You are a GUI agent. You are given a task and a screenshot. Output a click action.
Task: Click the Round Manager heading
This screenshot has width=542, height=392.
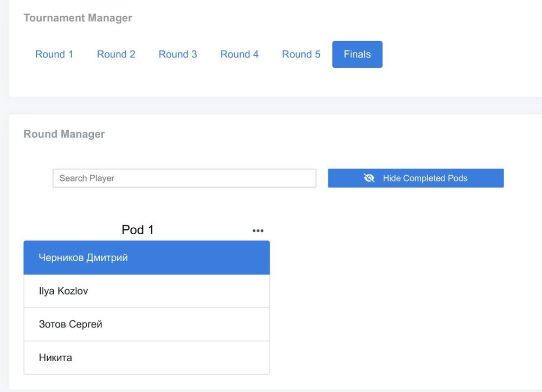64,134
